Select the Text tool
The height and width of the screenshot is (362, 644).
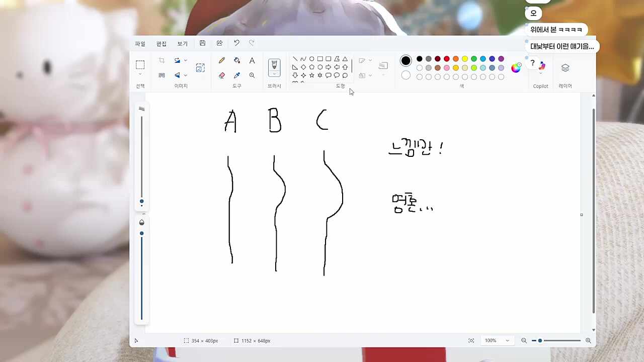click(x=252, y=60)
